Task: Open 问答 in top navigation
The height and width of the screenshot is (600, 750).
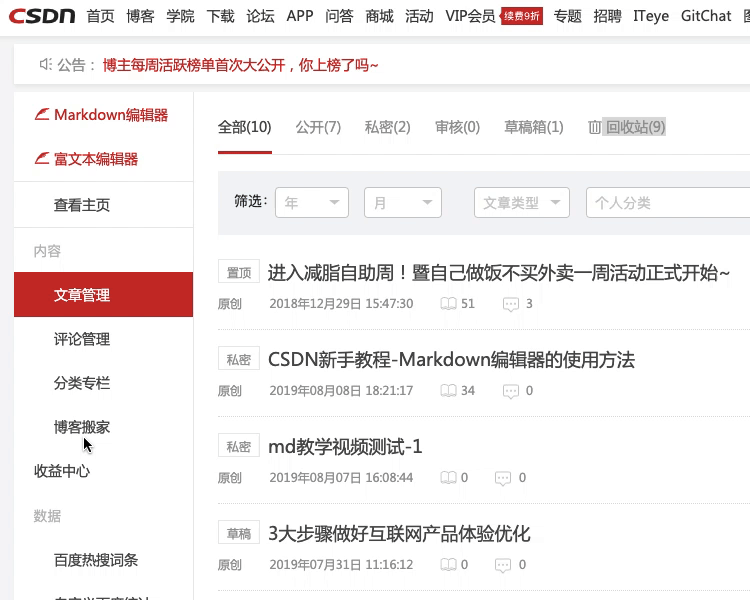Action: pos(339,16)
